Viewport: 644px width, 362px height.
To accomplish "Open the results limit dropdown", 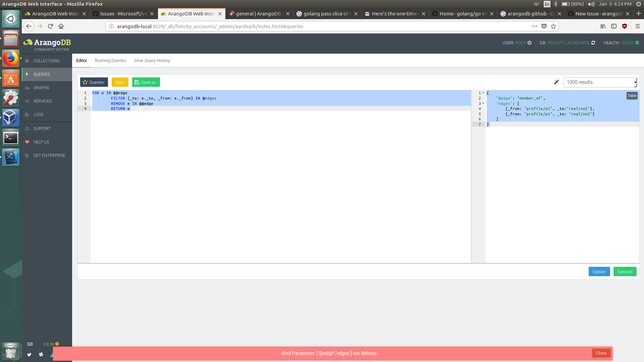I will [600, 82].
